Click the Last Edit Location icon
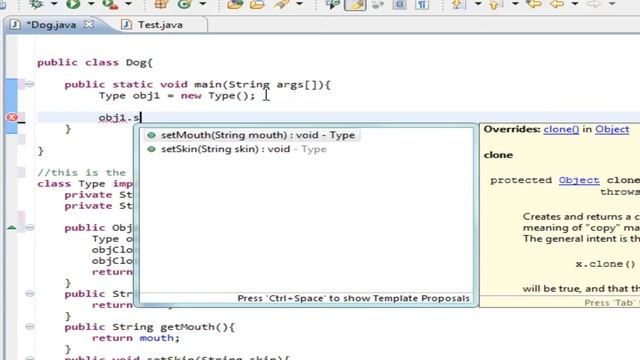The height and width of the screenshot is (360, 640). pos(534,4)
